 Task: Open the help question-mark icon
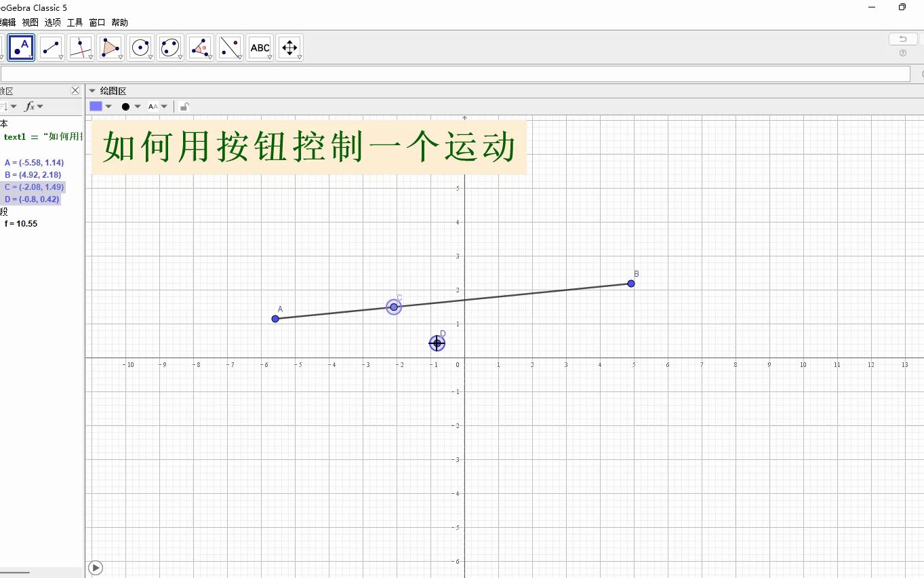(x=903, y=53)
